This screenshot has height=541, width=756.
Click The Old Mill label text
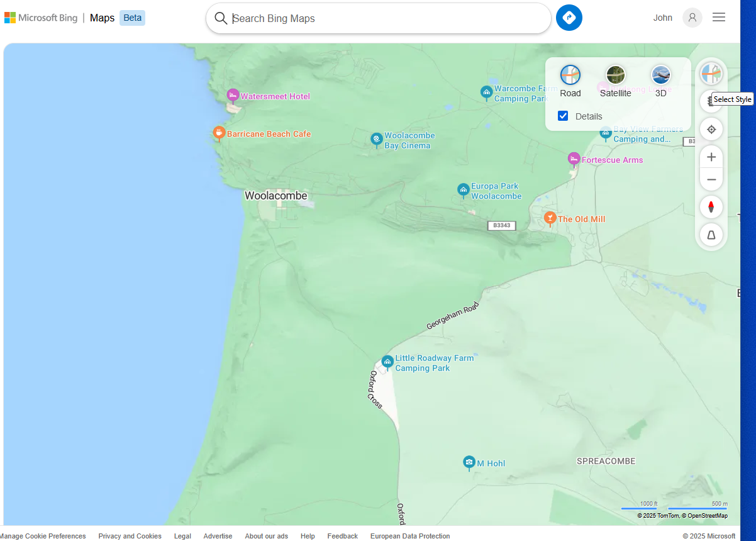(x=582, y=219)
